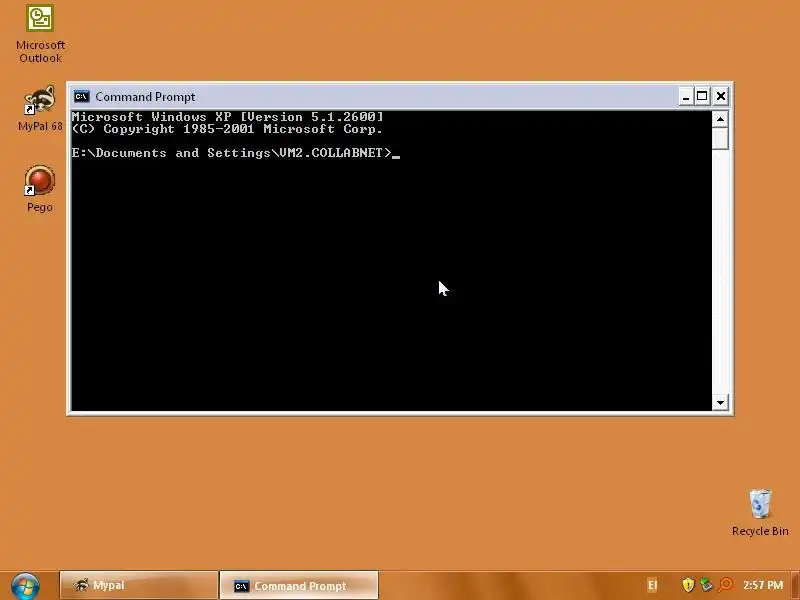This screenshot has height=600, width=800.
Task: Open the Recycle Bin icon
Action: pyautogui.click(x=760, y=513)
